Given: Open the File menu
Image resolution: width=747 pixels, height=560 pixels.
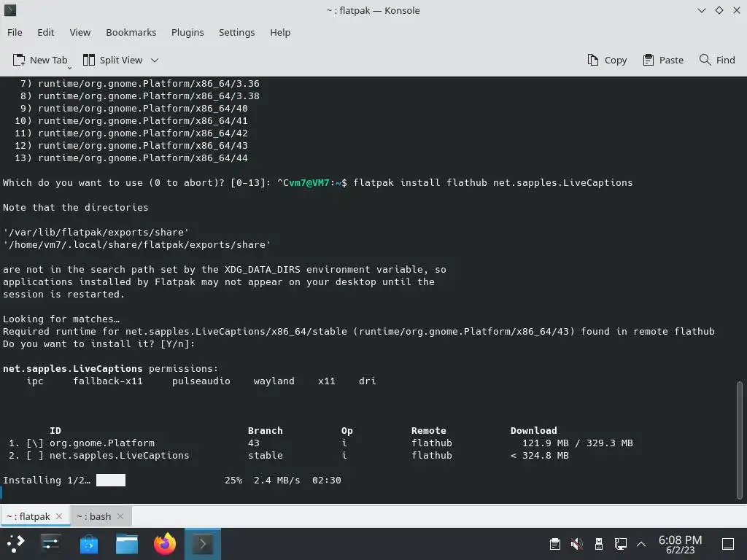Looking at the screenshot, I should click(x=15, y=32).
